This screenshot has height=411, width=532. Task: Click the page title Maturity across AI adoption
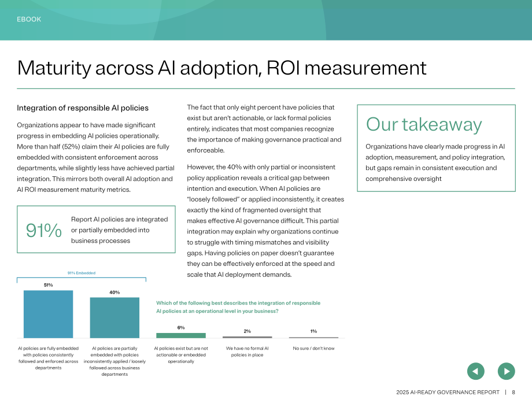221,68
